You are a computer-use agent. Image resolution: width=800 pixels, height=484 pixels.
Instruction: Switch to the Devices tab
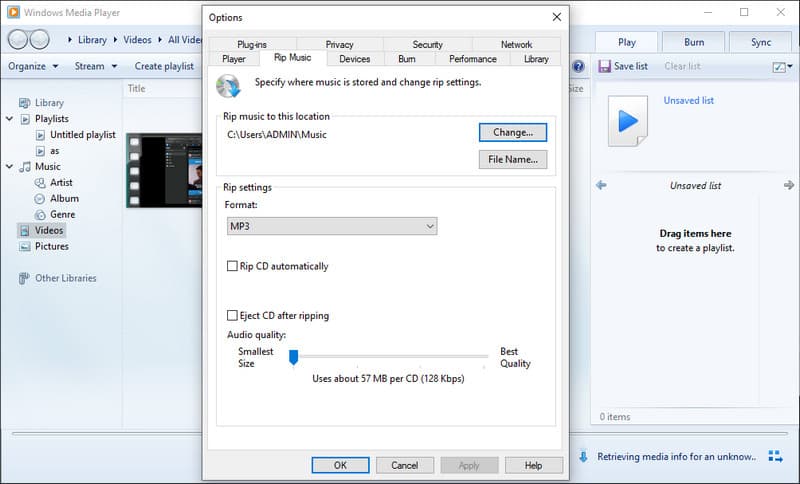355,59
